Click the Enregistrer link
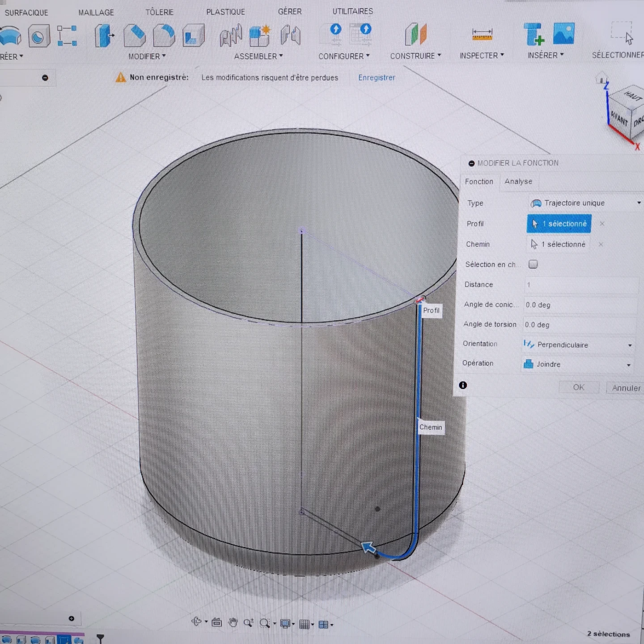 (x=377, y=78)
